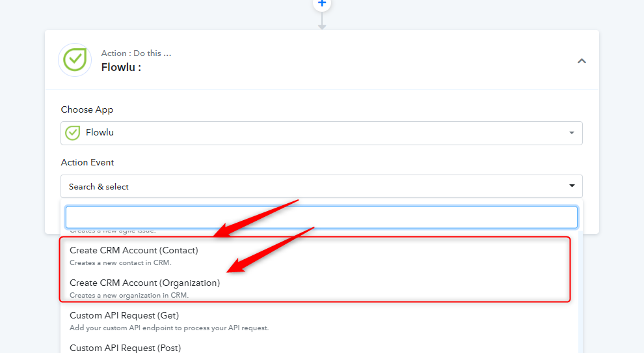The height and width of the screenshot is (353, 644).
Task: Open the Choose App Flowlu dropdown
Action: [x=321, y=133]
